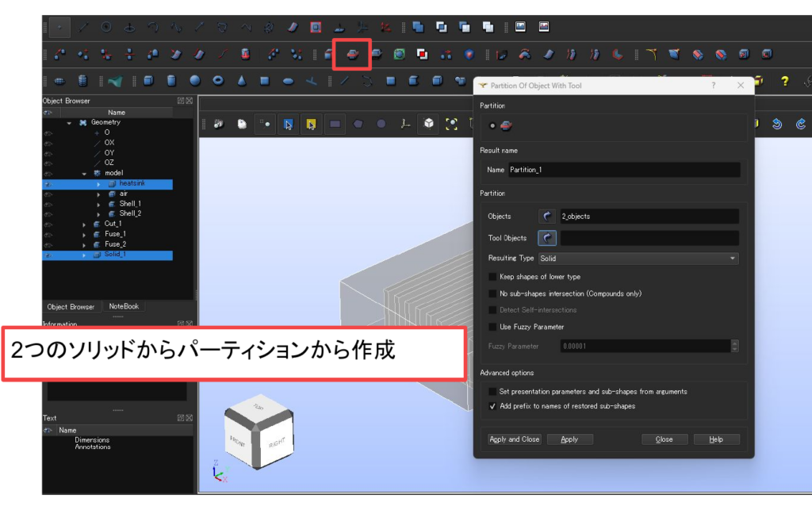Click the Partition tool in the toolbar

click(x=352, y=54)
